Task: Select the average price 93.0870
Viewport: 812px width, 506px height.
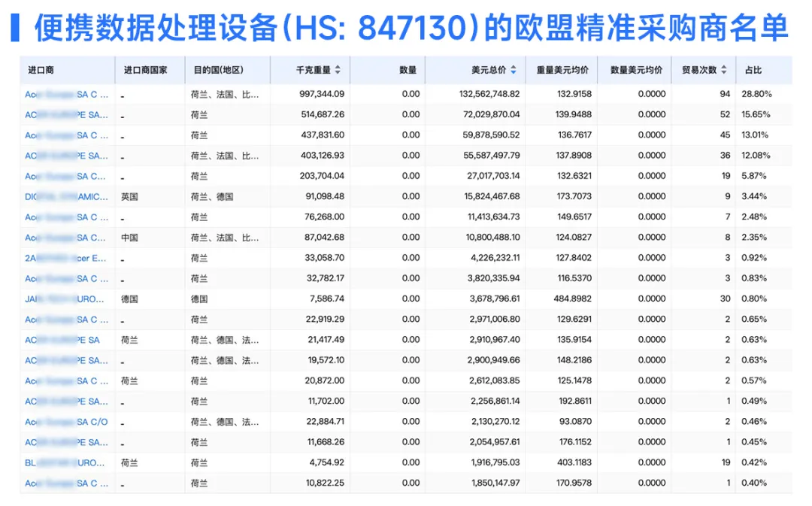Action: [575, 421]
